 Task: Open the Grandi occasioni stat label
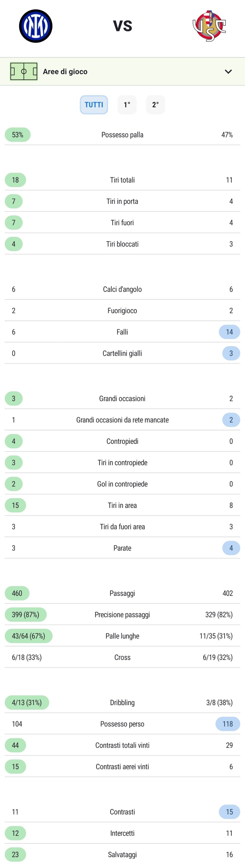[x=122, y=399]
